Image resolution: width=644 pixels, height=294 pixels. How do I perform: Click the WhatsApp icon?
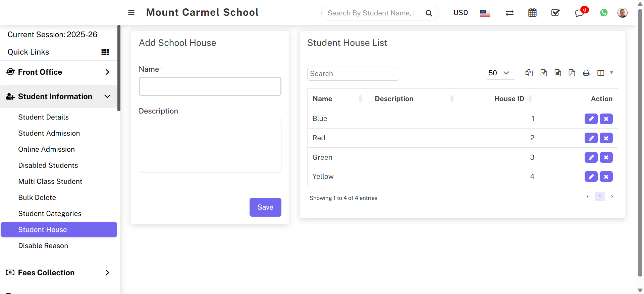pos(604,13)
